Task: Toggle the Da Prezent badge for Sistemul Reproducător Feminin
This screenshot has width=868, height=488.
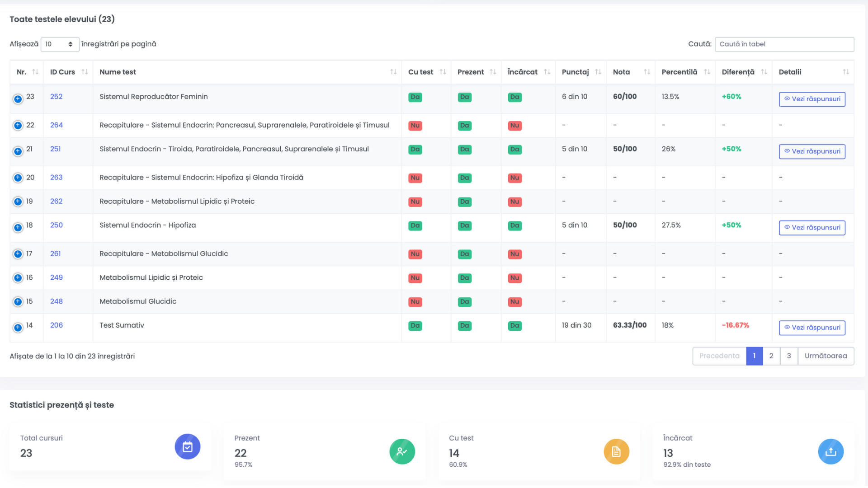Action: tap(464, 97)
